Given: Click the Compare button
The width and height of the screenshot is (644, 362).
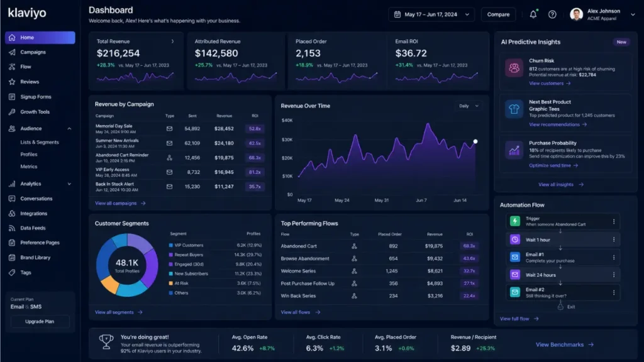Looking at the screenshot, I should coord(498,14).
